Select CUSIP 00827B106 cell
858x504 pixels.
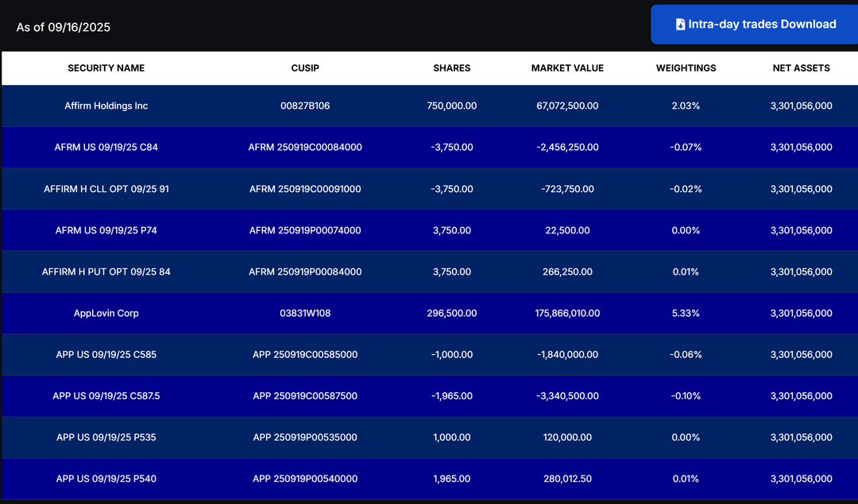click(305, 106)
